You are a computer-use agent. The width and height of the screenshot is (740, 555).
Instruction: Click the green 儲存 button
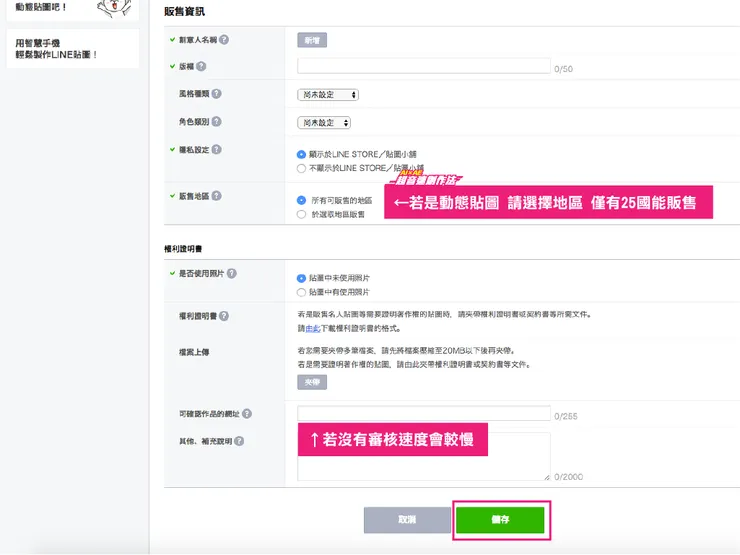click(500, 520)
